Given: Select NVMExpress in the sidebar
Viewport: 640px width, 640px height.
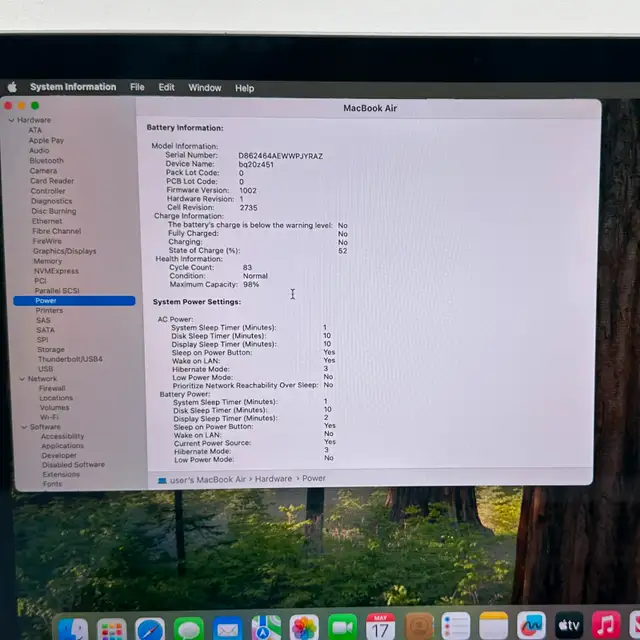Looking at the screenshot, I should [x=56, y=271].
